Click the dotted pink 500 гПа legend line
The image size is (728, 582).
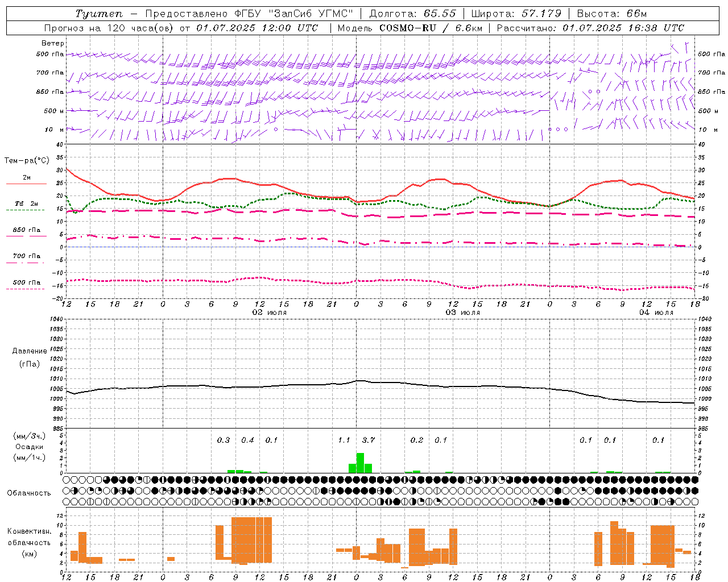pyautogui.click(x=25, y=289)
